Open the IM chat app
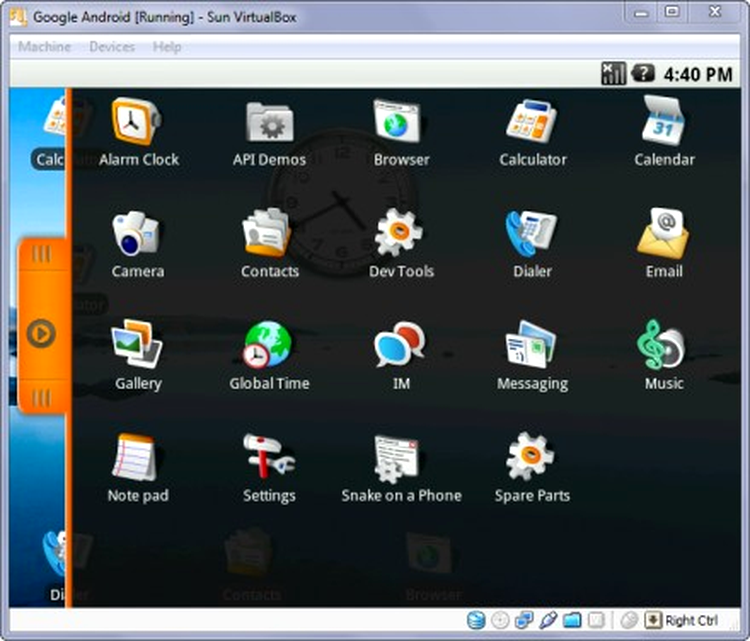 click(401, 356)
